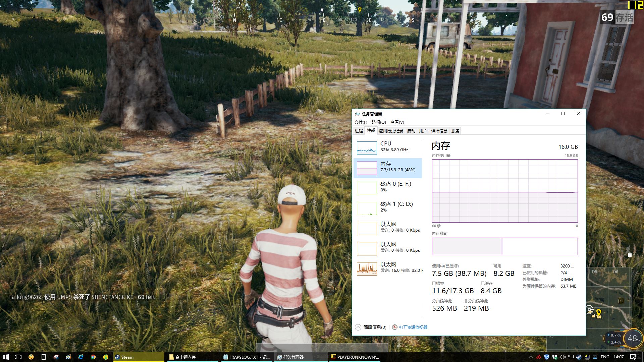Click the 11.6/17.3 GB committed value
The image size is (644, 362).
(x=453, y=291)
